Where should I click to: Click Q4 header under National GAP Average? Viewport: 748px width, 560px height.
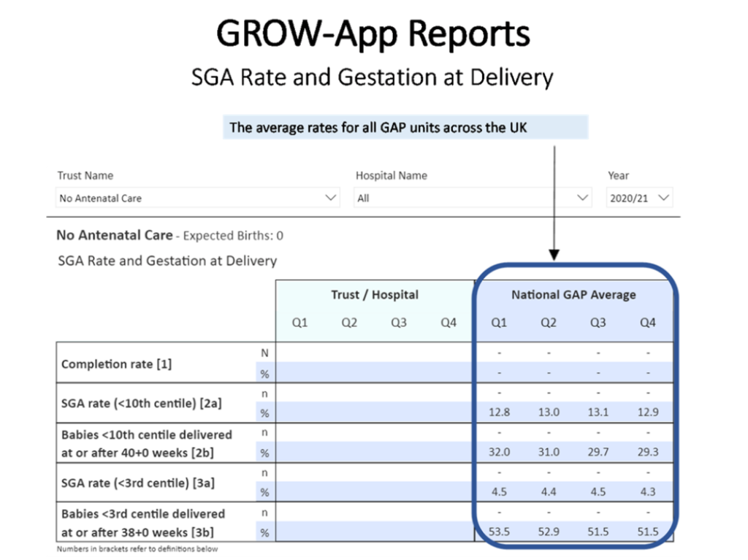point(648,323)
